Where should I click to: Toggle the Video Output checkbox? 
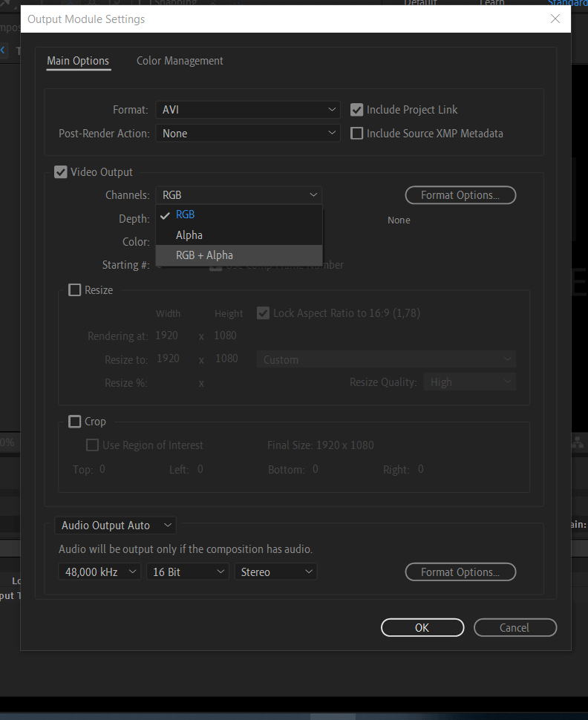click(61, 172)
